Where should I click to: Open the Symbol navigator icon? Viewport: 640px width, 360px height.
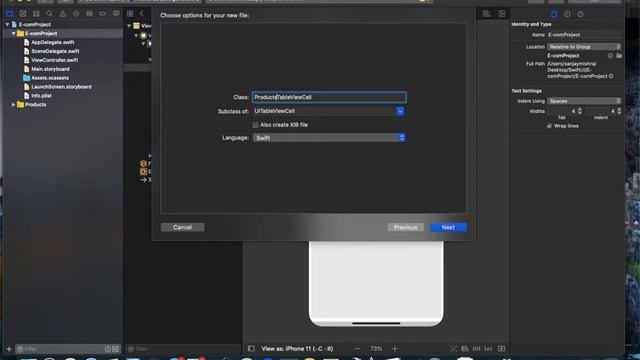point(36,13)
